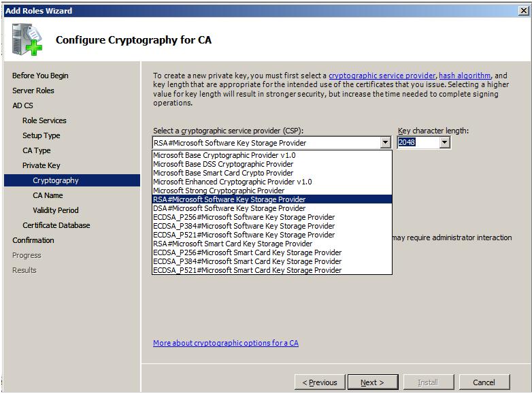Go back with the Previous button
Viewport: 532px width, 394px height.
(320, 382)
